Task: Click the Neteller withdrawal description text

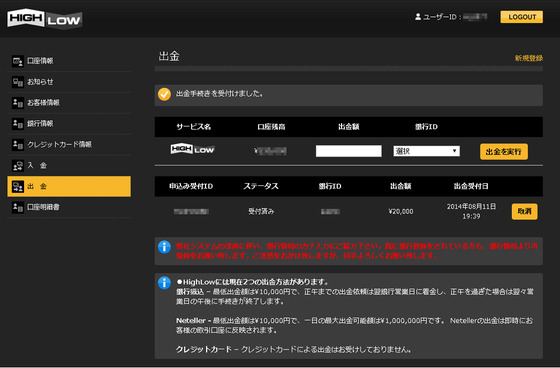Action: click(354, 325)
